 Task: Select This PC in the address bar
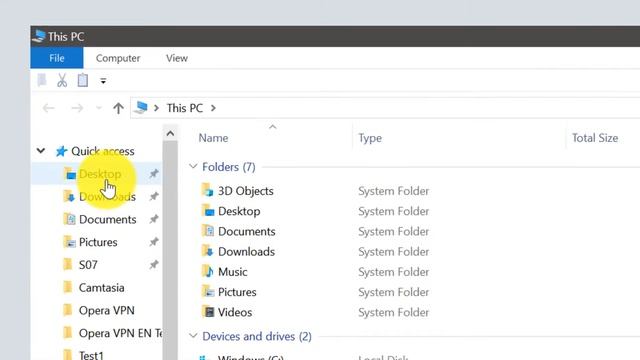184,108
